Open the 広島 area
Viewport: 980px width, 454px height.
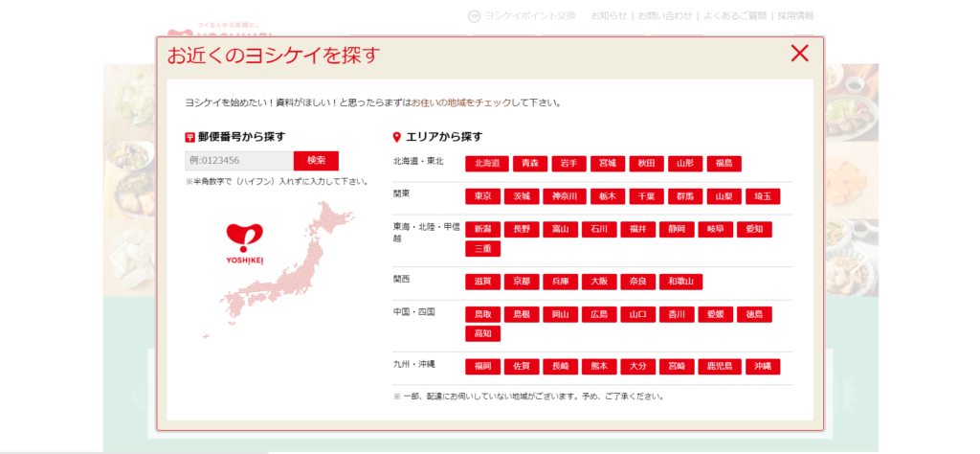(x=599, y=314)
